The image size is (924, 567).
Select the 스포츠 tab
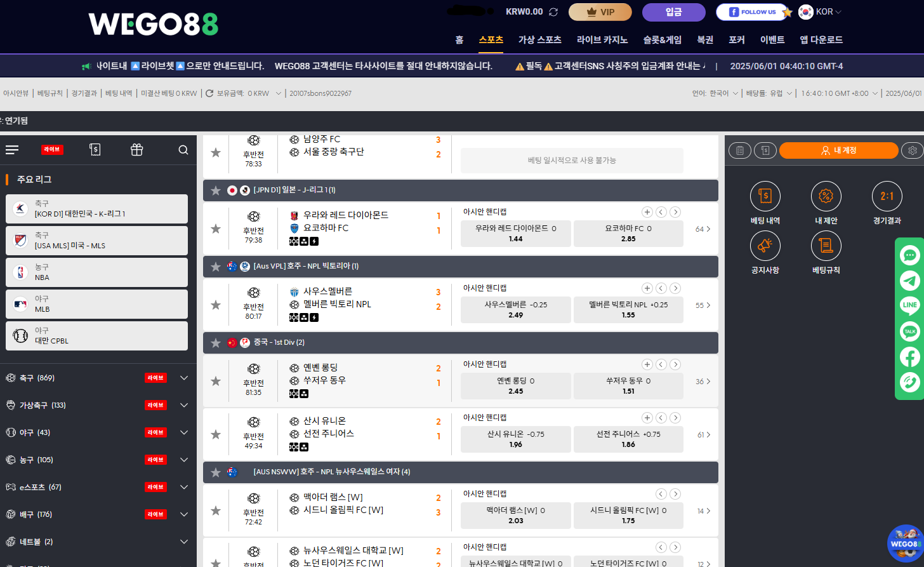click(x=491, y=39)
